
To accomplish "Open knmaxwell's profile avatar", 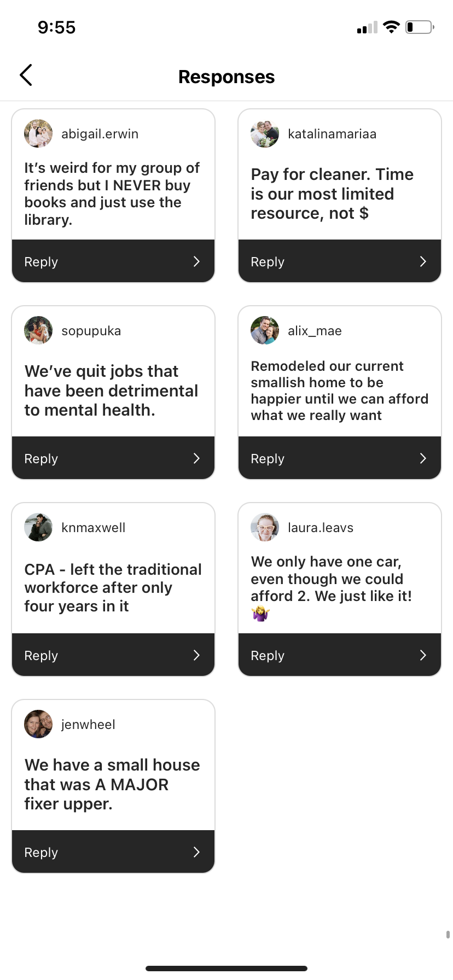I will [38, 527].
